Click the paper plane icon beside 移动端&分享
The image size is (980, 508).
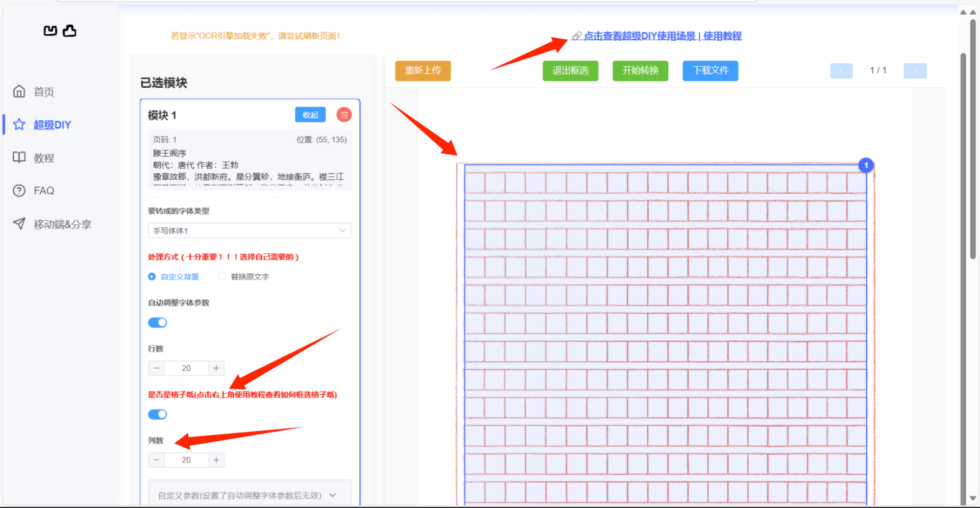coord(19,223)
